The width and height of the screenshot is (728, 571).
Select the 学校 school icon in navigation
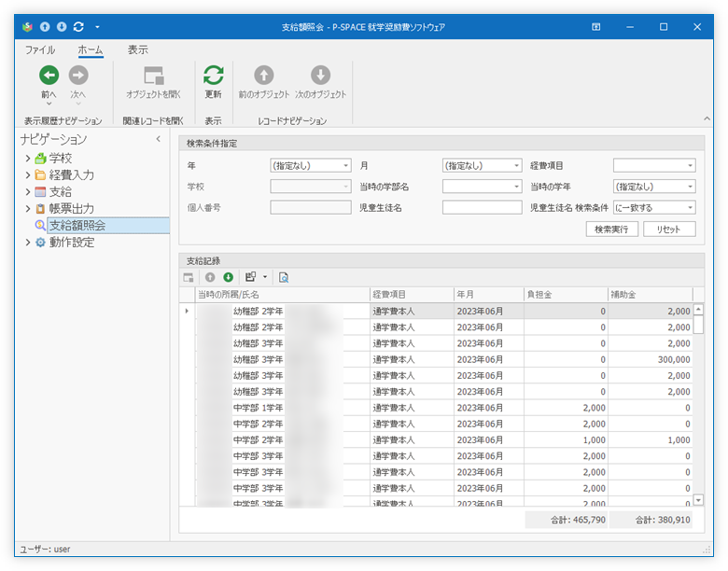40,159
